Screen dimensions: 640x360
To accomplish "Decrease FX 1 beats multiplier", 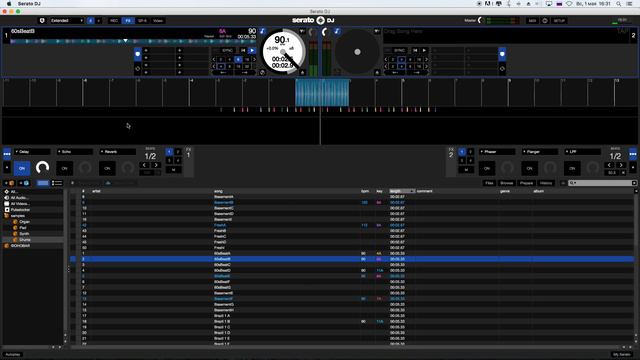I will pyautogui.click(x=144, y=165).
